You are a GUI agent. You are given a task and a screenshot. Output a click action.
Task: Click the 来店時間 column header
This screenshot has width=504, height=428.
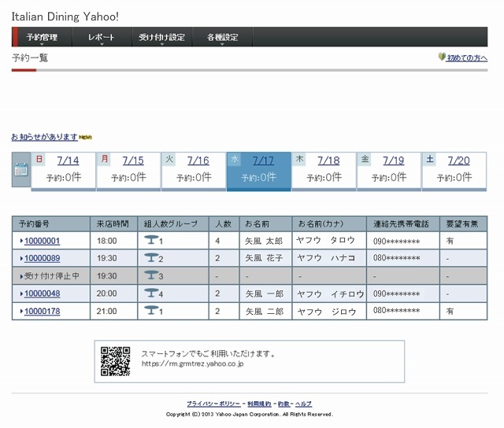[113, 223]
